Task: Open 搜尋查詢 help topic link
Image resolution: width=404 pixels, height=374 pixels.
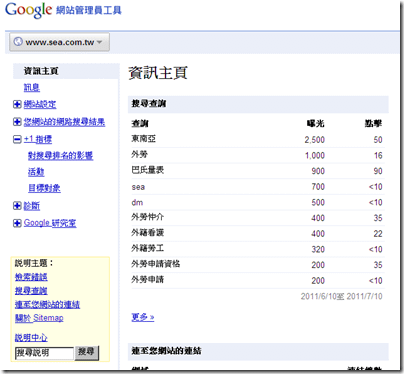Action: (31, 291)
